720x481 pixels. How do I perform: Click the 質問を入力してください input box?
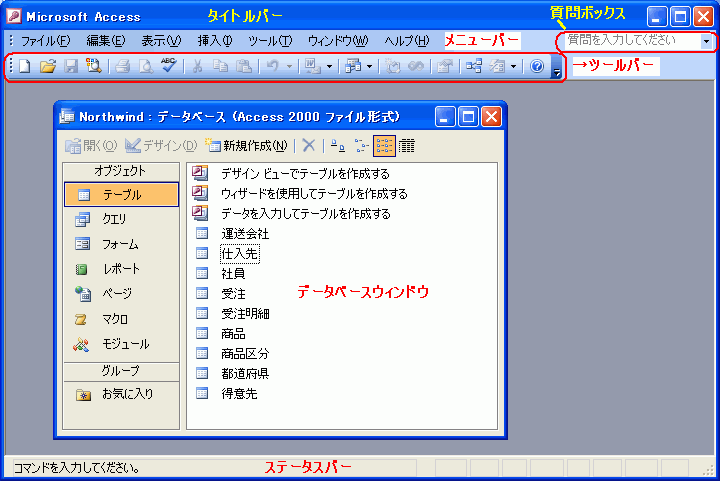[x=632, y=41]
